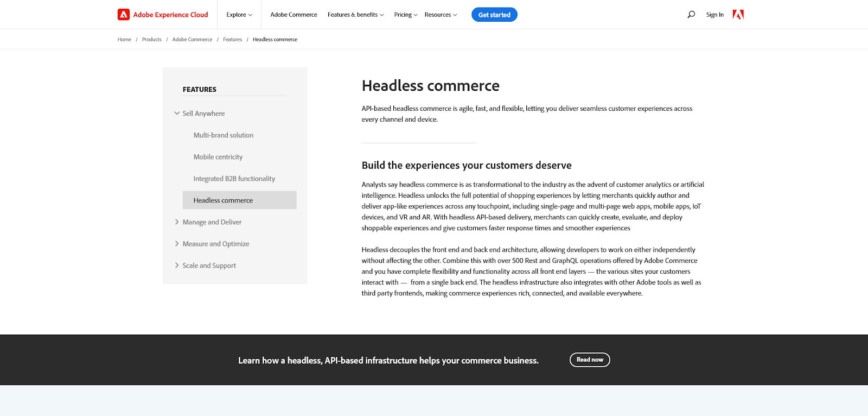This screenshot has width=868, height=416.
Task: Open Multi-brand solution in sidebar
Action: tap(224, 135)
